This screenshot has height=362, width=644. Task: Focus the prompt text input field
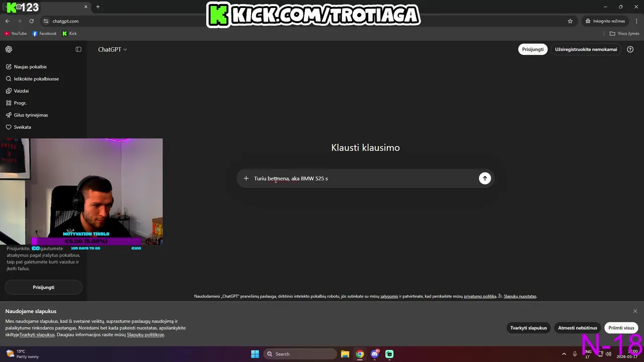point(365,178)
